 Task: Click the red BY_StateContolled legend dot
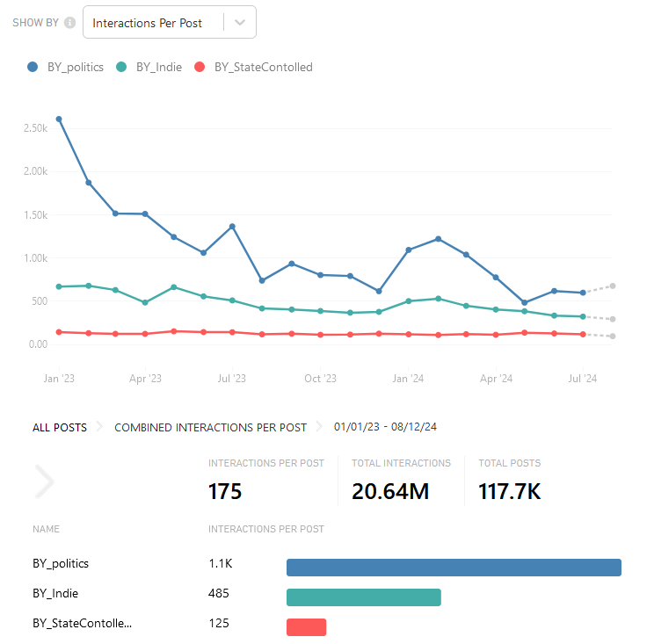coord(200,67)
